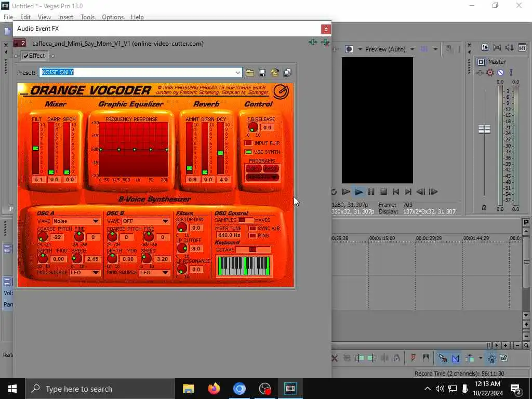Pause playback in the preview transport
This screenshot has height=399, width=532.
pos(371,192)
